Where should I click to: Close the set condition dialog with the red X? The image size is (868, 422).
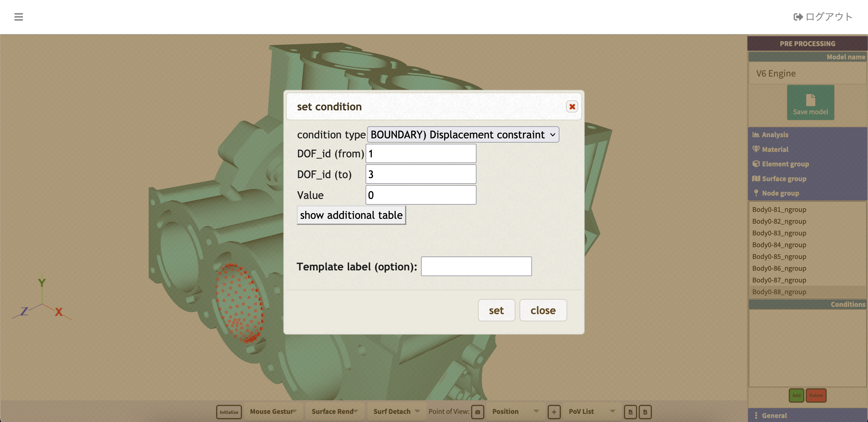click(x=572, y=107)
